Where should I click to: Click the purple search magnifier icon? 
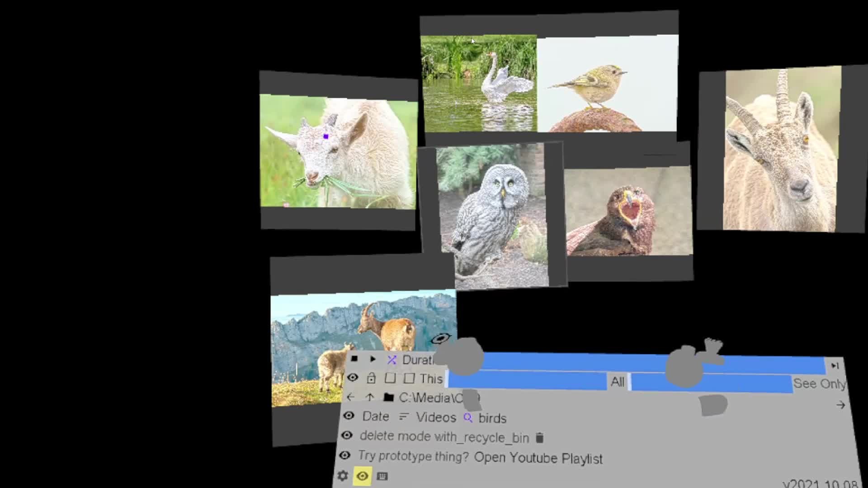pyautogui.click(x=468, y=418)
